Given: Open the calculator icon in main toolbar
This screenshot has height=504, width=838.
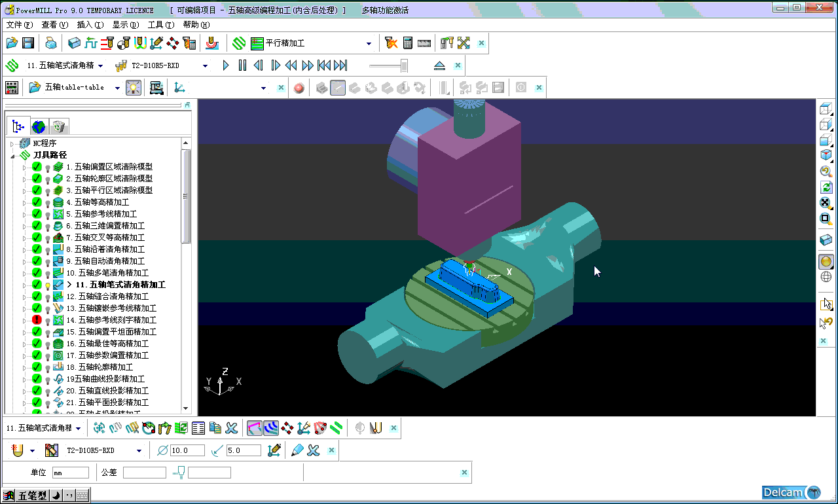Looking at the screenshot, I should tap(408, 43).
